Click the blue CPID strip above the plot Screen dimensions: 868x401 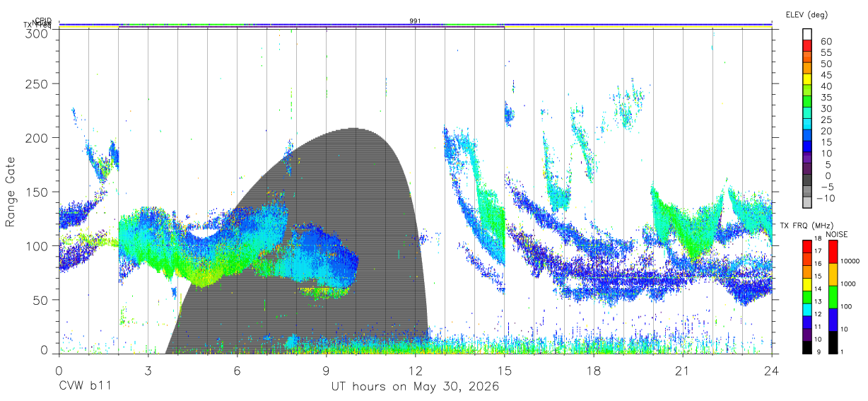coord(416,23)
